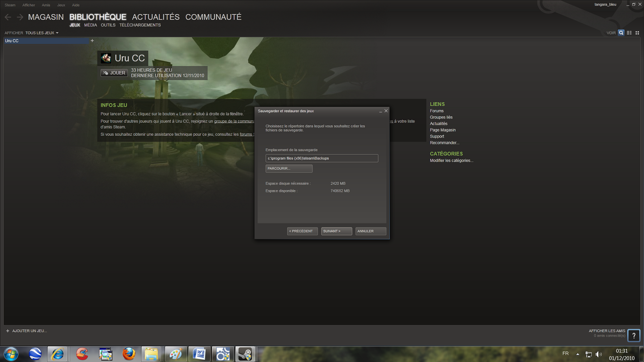Select Uru CC in the games list

click(x=46, y=41)
